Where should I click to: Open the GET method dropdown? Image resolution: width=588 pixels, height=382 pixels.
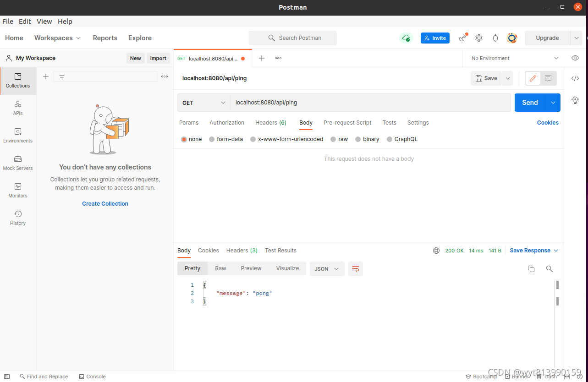coord(203,103)
